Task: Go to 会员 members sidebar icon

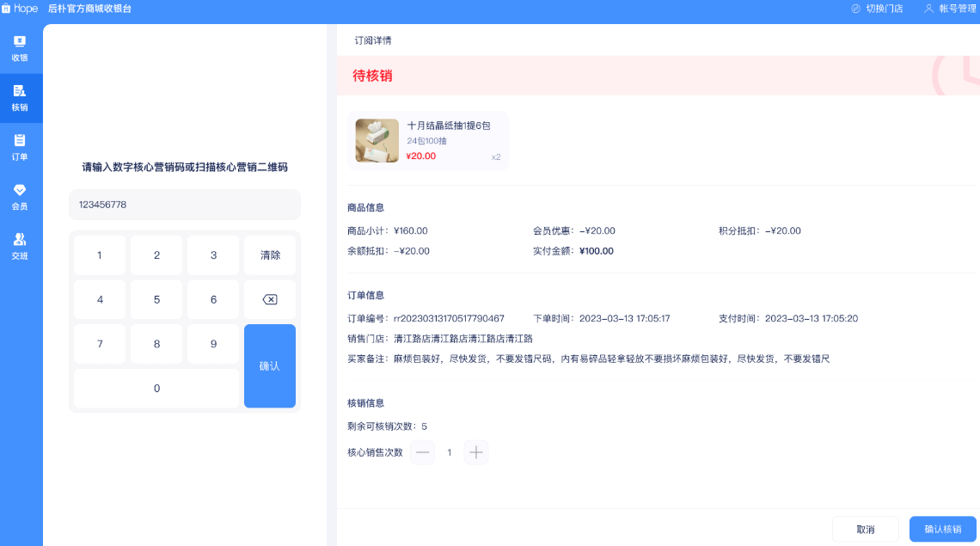Action: 20,190
